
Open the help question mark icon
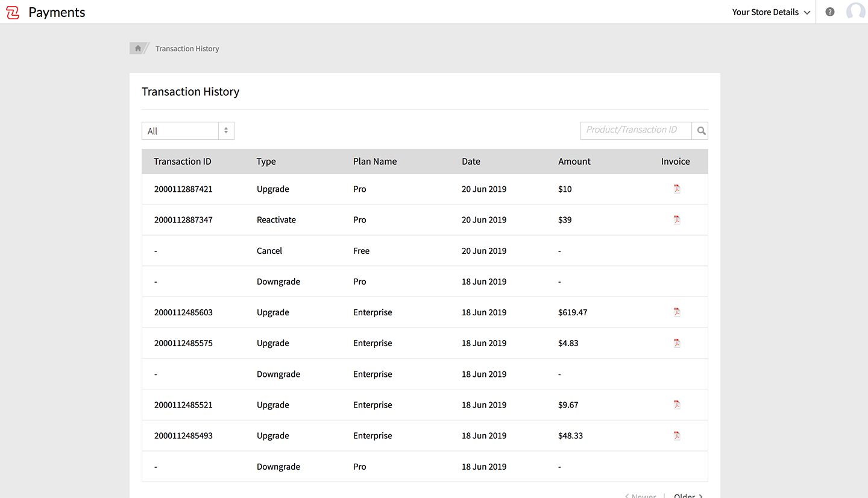(830, 12)
